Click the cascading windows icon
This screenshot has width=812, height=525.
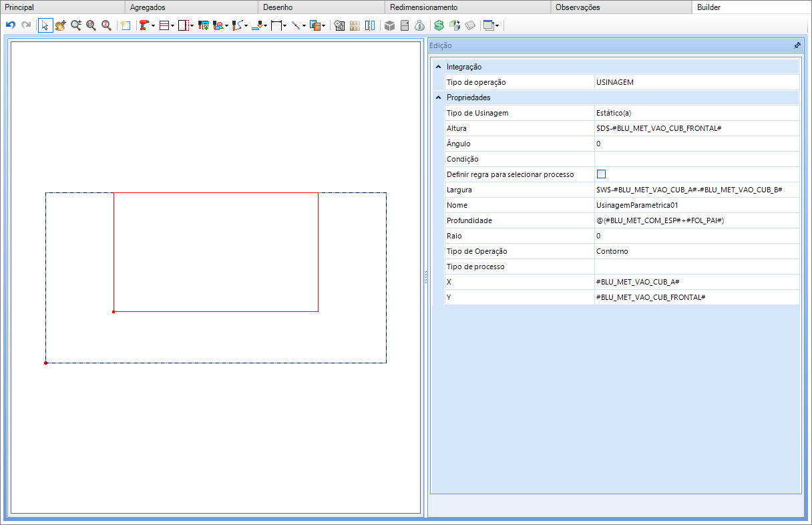point(489,25)
